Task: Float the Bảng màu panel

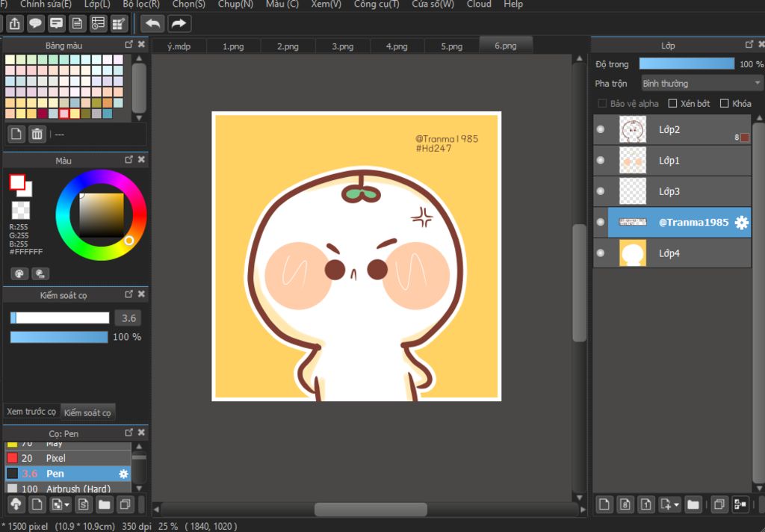Action: [128, 44]
